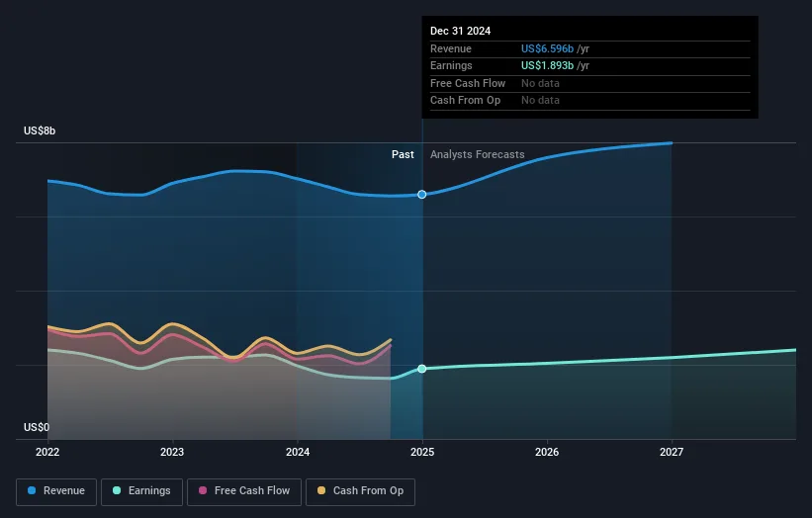Click the 2026 x-axis label
This screenshot has width=812, height=518.
pos(547,453)
